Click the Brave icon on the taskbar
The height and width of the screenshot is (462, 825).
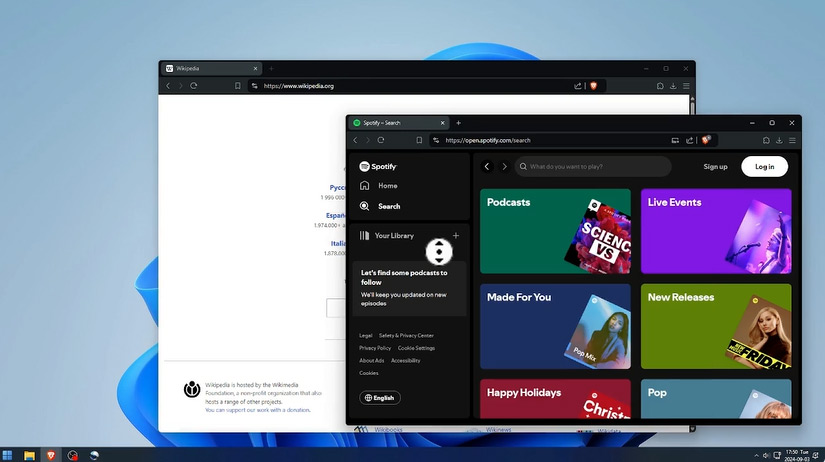51,455
